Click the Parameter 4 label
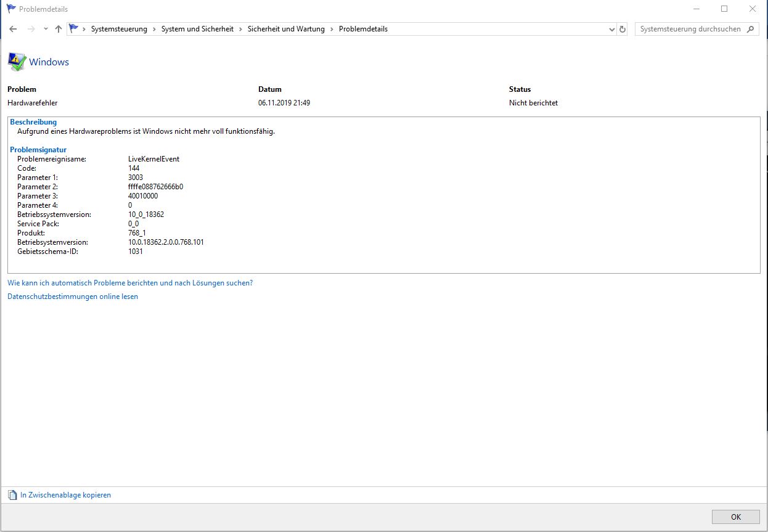768x532 pixels. 38,205
